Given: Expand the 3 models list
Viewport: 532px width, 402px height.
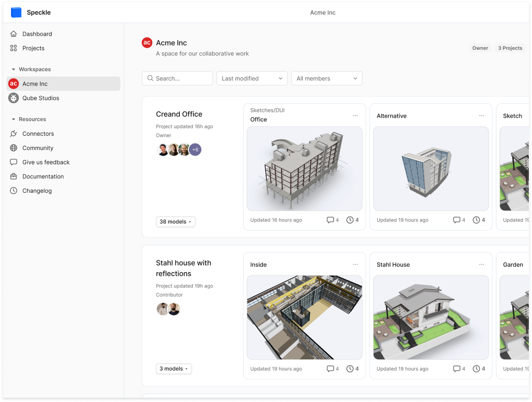Looking at the screenshot, I should coord(174,369).
